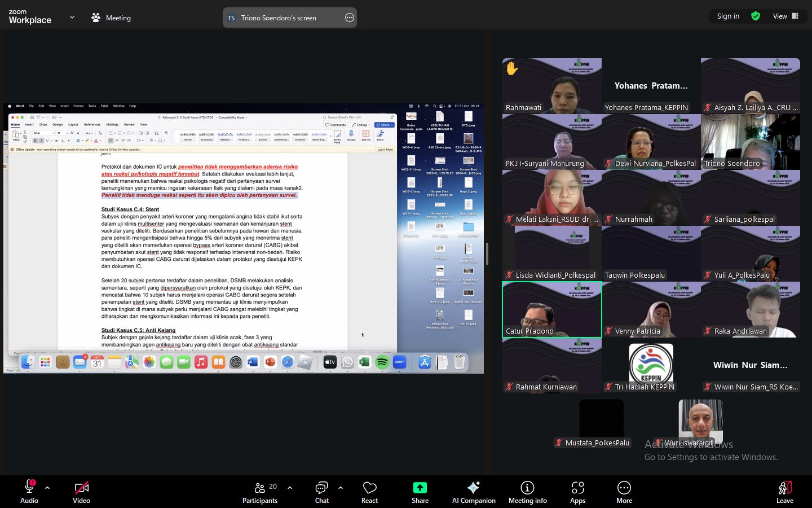Open the Apps panel
The width and height of the screenshot is (812, 508).
click(577, 492)
